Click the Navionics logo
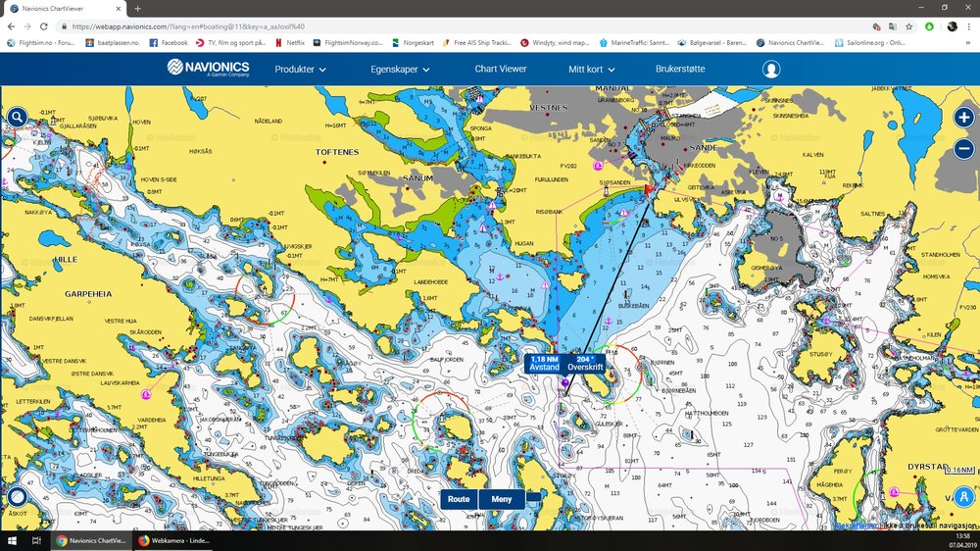This screenshot has height=551, width=980. pyautogui.click(x=208, y=68)
